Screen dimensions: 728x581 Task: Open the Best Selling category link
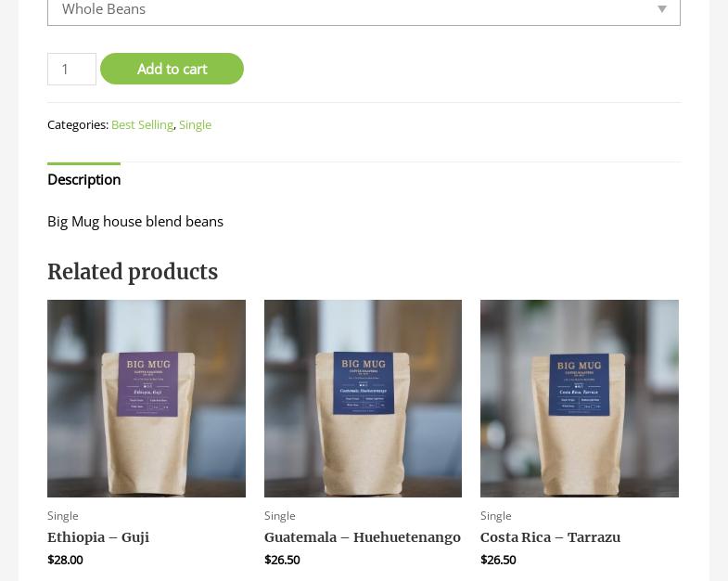pyautogui.click(x=142, y=124)
